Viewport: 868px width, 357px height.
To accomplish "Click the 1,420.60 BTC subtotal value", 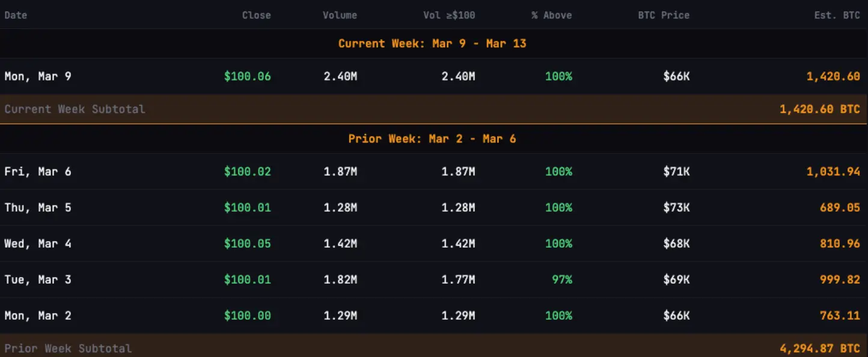I will pos(820,109).
